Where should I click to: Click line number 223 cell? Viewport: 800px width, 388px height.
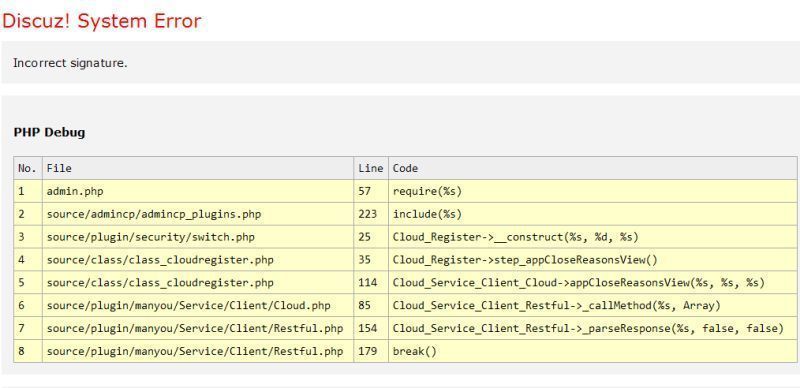(x=371, y=214)
